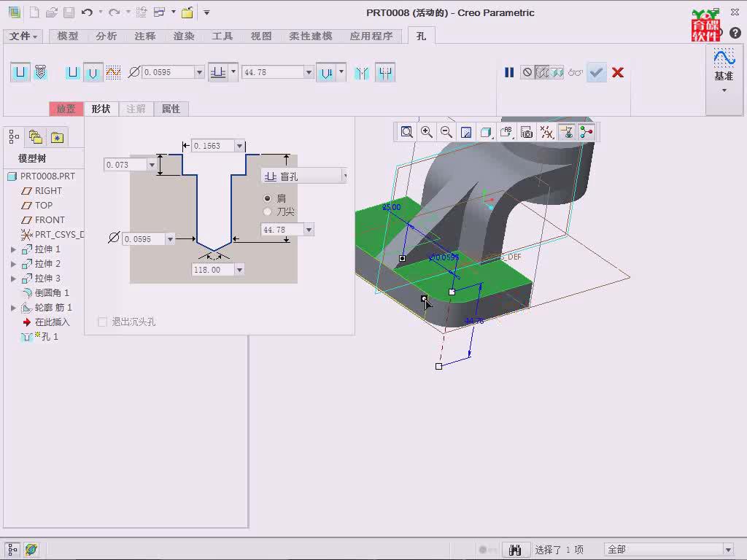The height and width of the screenshot is (560, 747).
Task: Choose the predefined rectangle drill profile
Action: tap(72, 72)
